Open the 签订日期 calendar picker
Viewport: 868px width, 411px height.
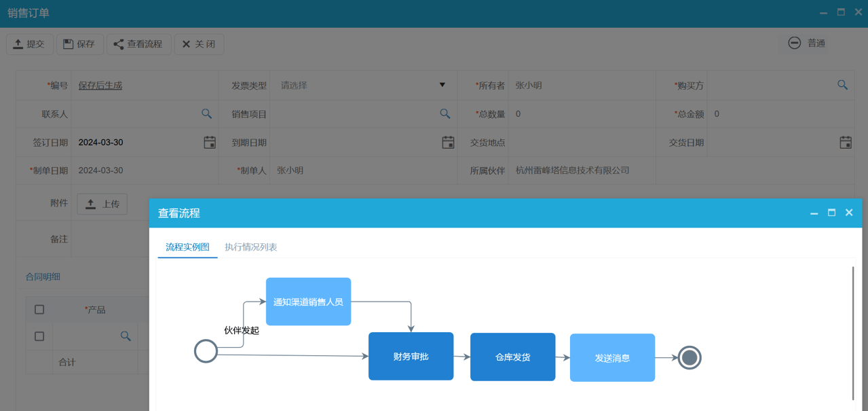pyautogui.click(x=210, y=142)
